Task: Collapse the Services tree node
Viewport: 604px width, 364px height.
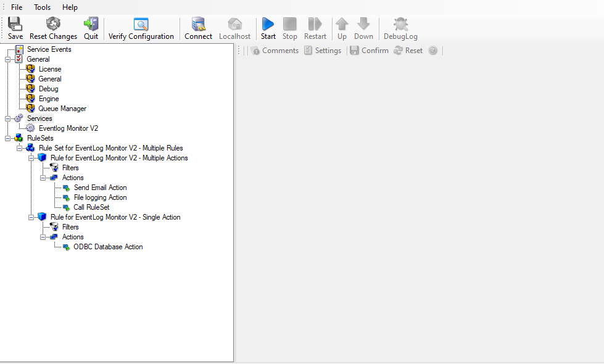Action: [7, 118]
